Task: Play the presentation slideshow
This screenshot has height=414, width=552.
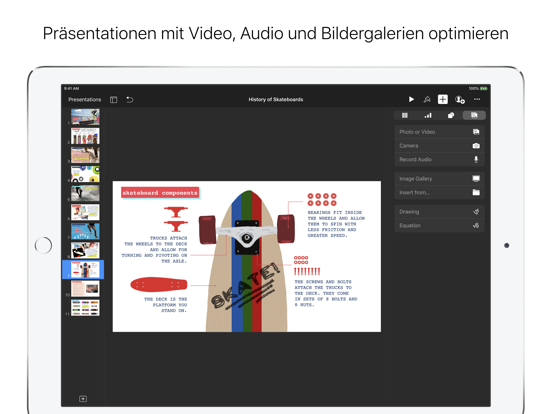Action: (411, 100)
